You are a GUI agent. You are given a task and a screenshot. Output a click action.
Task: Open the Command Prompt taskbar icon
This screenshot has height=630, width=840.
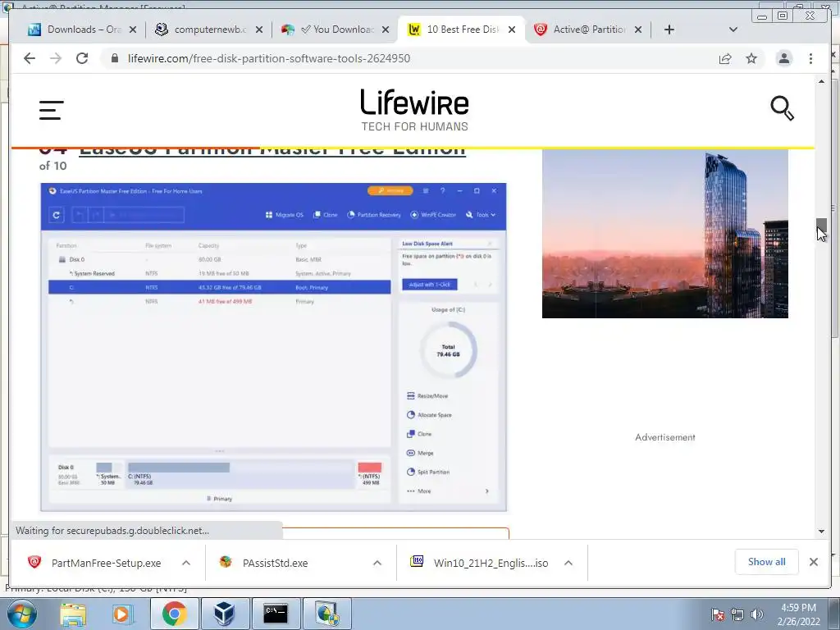(x=276, y=614)
